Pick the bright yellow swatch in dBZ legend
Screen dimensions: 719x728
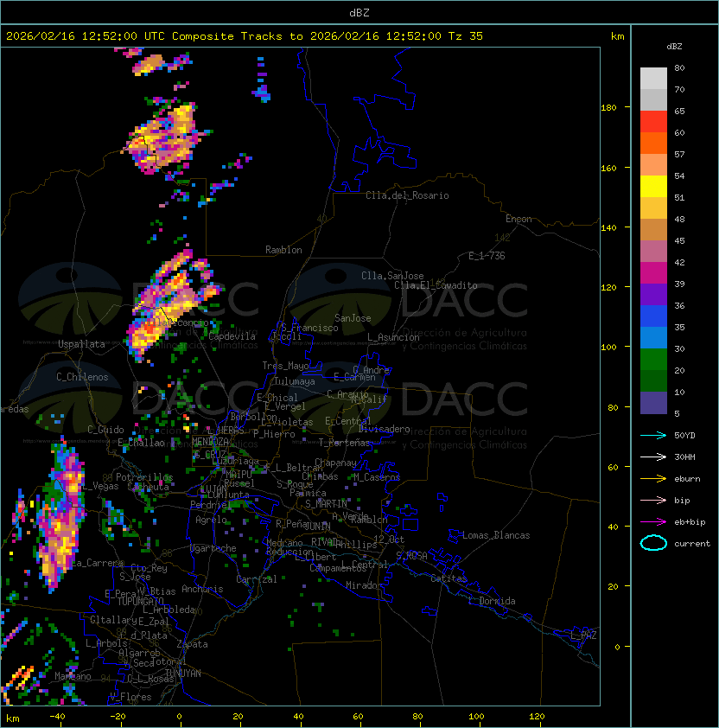(x=653, y=187)
